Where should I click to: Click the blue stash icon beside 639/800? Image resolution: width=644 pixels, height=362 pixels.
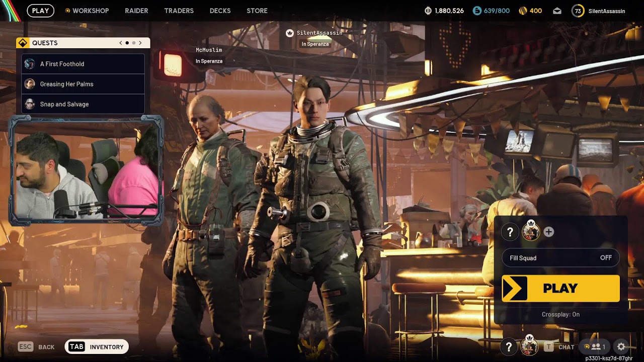tap(477, 11)
